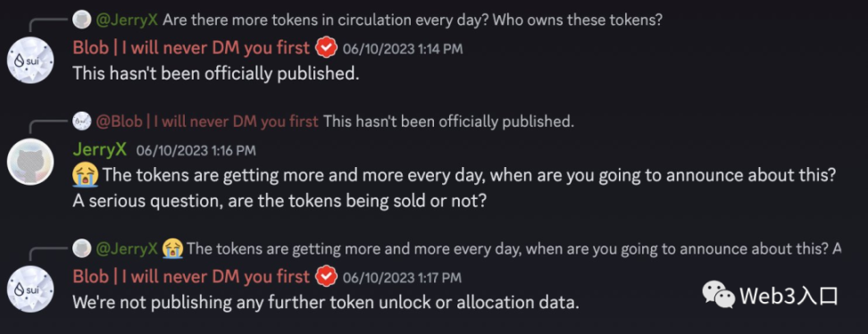868x334 pixels.
Task: Open the @JerryX mention in the bottom reply preview
Action: click(127, 248)
